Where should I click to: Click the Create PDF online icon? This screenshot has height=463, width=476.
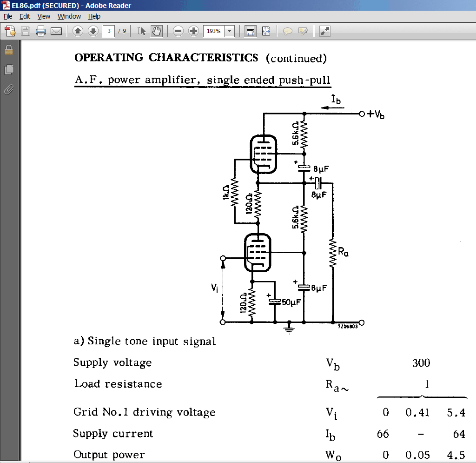(10, 31)
